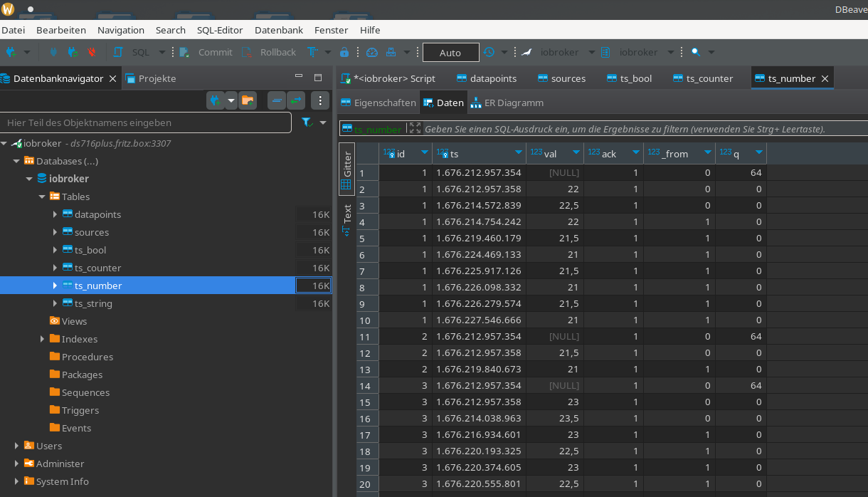Open the transaction mode dropdown arrow
868x497 pixels.
pyautogui.click(x=328, y=52)
